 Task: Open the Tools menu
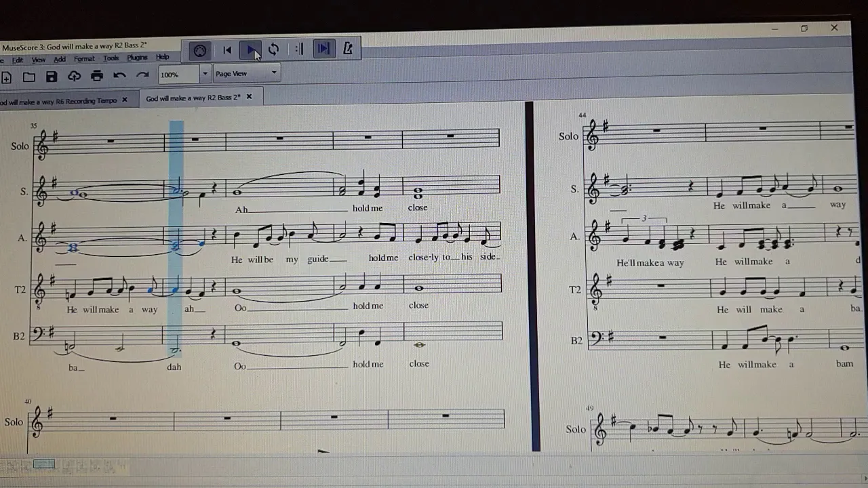111,58
